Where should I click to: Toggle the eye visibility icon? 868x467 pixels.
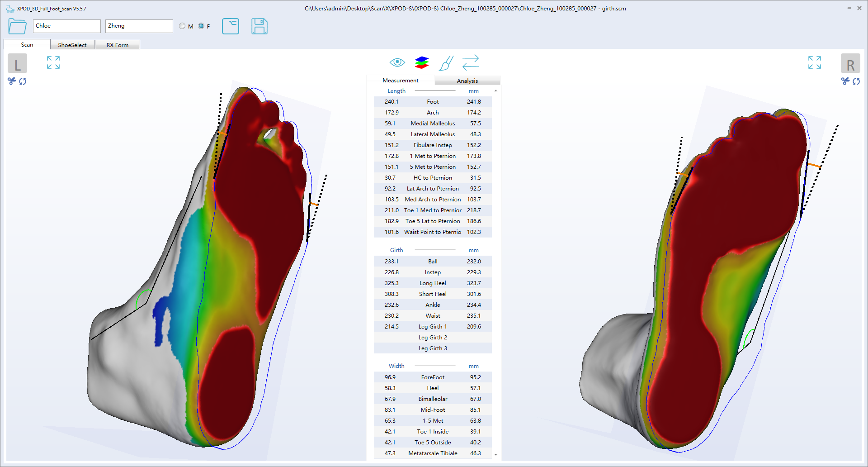tap(397, 62)
